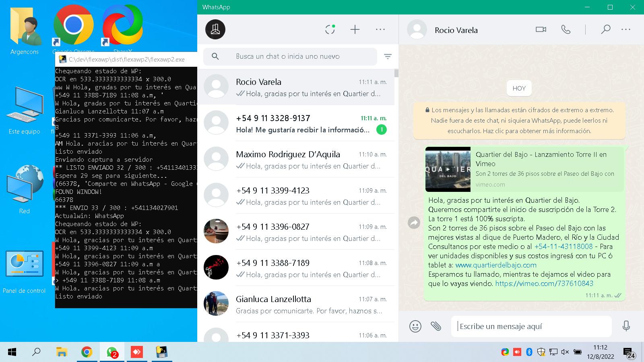Open Windows Start menu
The width and height of the screenshot is (644, 362).
(12, 352)
